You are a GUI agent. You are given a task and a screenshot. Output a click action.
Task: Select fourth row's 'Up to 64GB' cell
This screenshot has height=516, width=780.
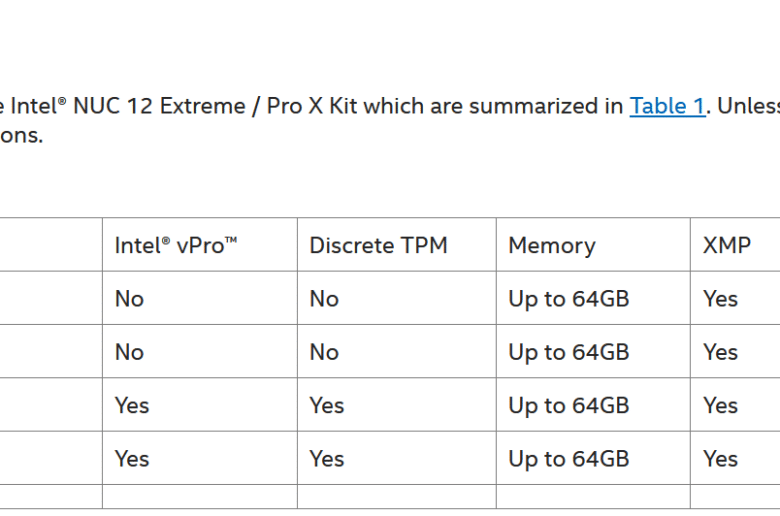[x=593, y=458]
